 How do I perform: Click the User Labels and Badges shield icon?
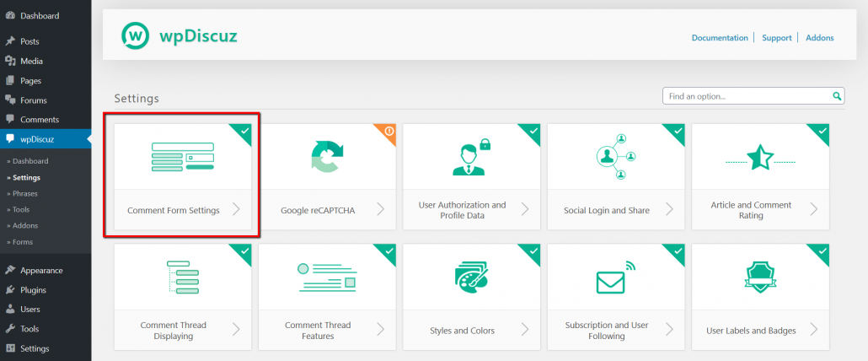760,276
